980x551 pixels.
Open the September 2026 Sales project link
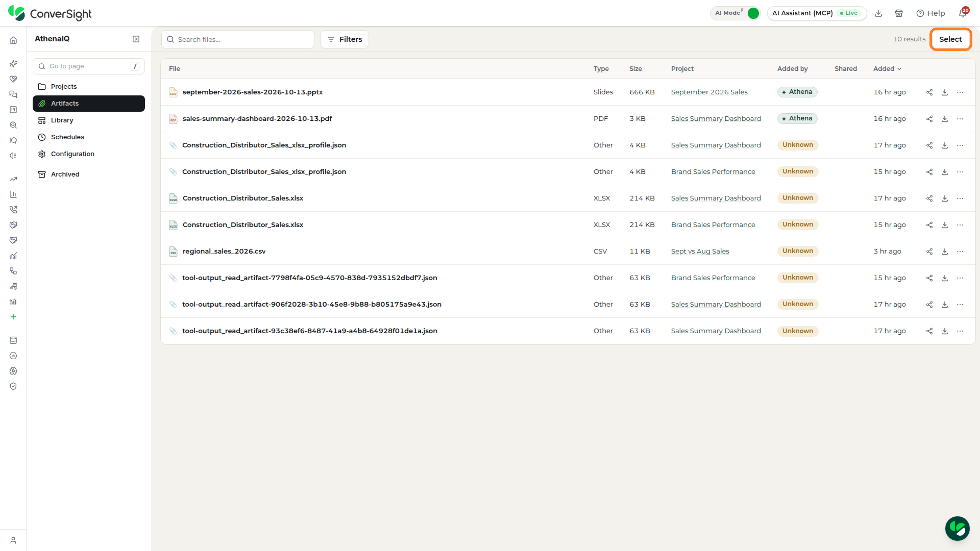click(709, 92)
